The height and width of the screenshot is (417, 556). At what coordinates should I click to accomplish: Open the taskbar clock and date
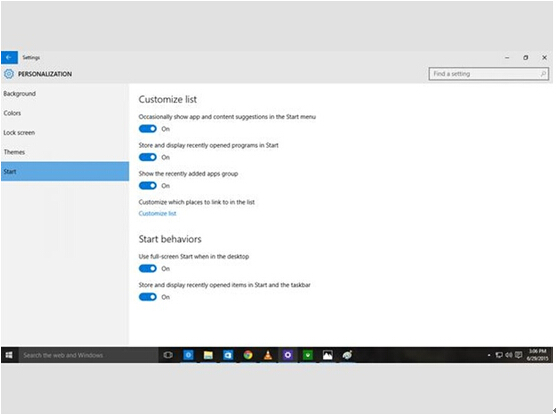538,355
